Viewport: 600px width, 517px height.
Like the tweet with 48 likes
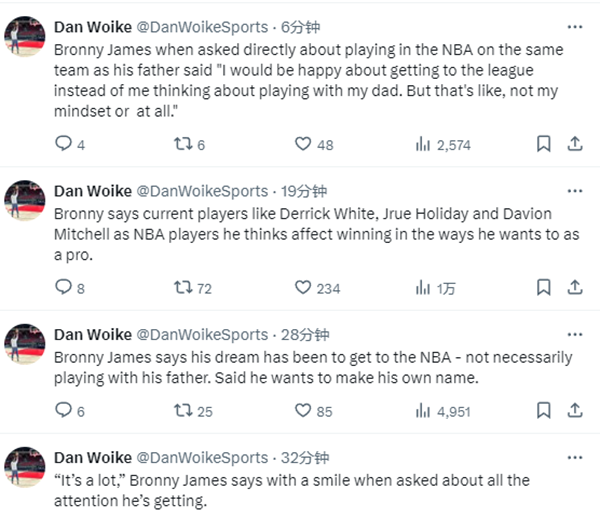point(304,144)
